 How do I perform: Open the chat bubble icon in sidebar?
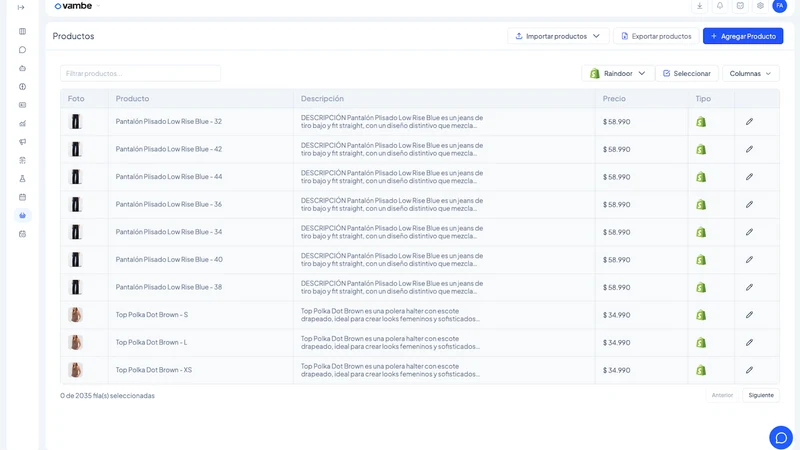(22, 50)
